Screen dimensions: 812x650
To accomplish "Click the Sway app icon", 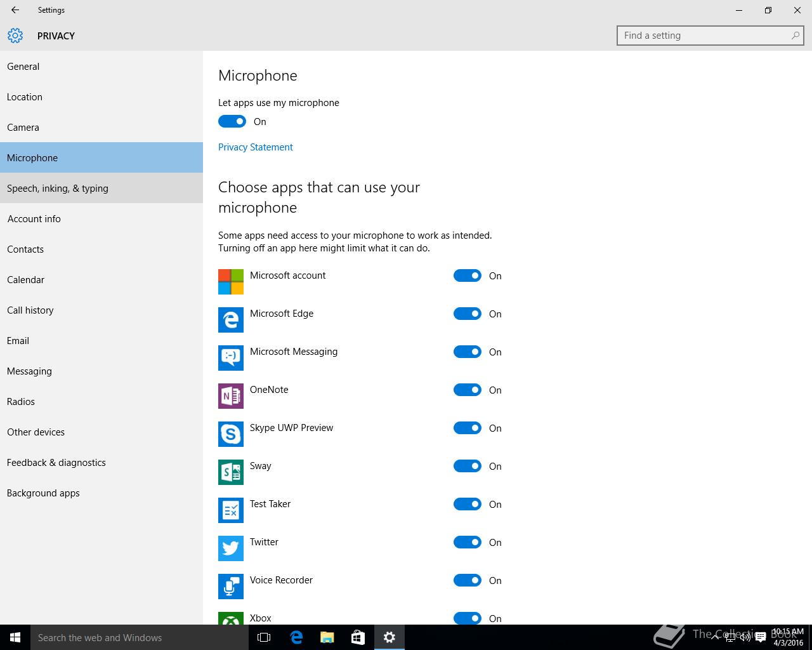I will coord(231,472).
